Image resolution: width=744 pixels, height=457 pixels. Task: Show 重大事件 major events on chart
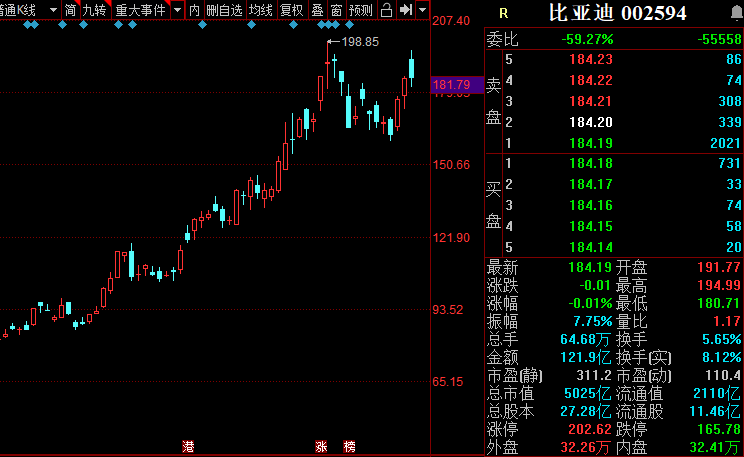point(140,10)
